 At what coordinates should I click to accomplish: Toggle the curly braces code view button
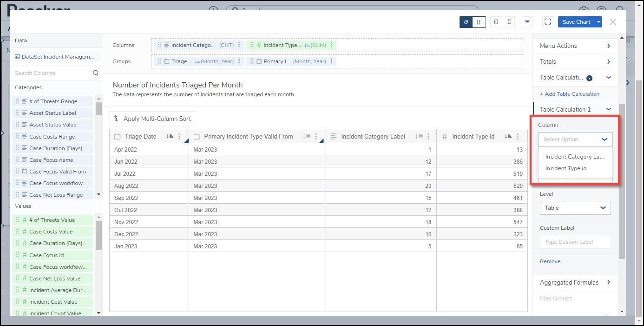[x=479, y=22]
